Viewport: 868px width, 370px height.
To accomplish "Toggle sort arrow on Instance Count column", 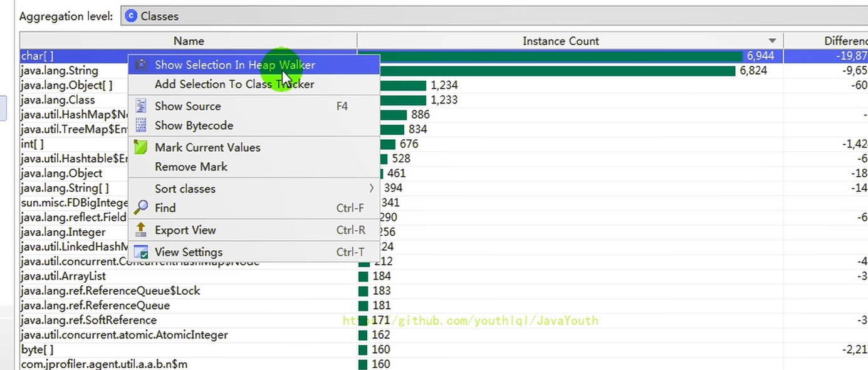I will click(772, 41).
